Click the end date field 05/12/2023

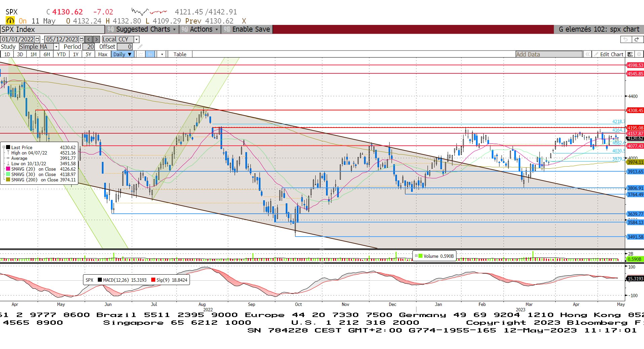click(62, 39)
